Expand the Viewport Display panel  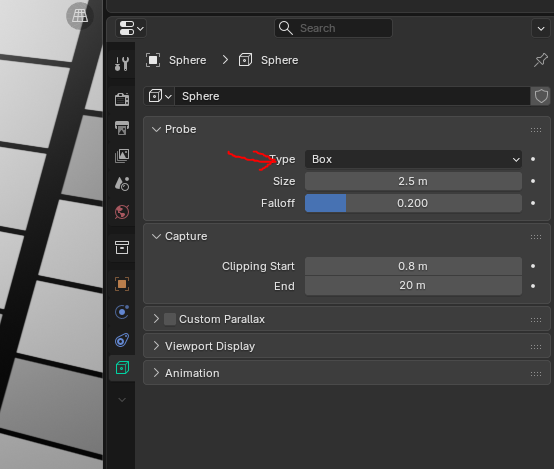pyautogui.click(x=156, y=346)
